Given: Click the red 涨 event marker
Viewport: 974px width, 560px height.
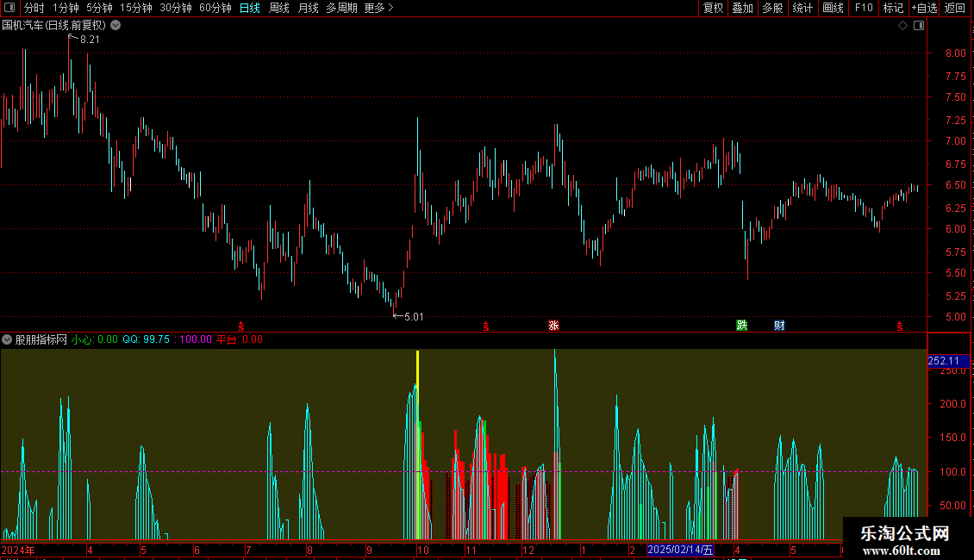Looking at the screenshot, I should pos(553,326).
